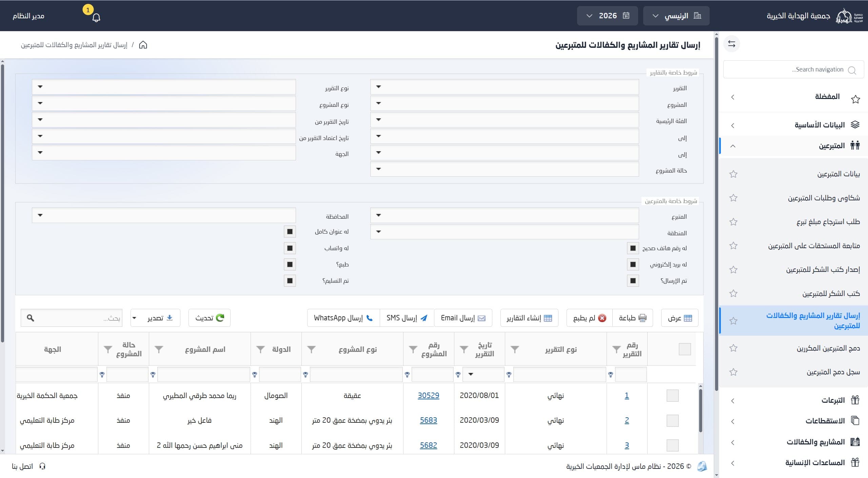The width and height of the screenshot is (868, 478).
Task: Open project number 30529 link
Action: pos(428,396)
